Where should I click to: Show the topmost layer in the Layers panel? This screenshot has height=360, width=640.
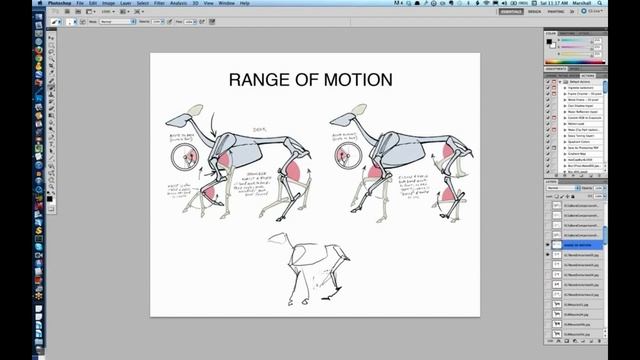[x=548, y=205]
